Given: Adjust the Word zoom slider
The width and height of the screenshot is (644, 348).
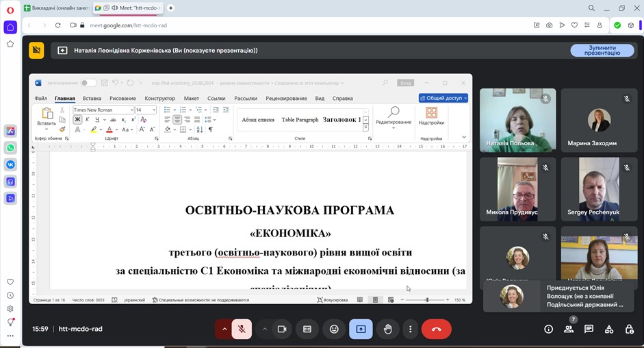Looking at the screenshot, I should (x=426, y=300).
